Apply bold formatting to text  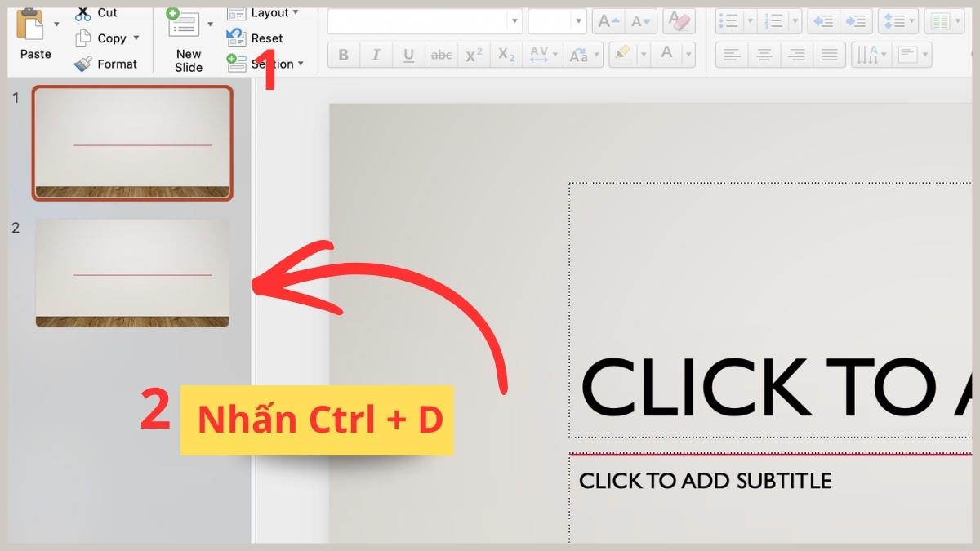coord(343,55)
